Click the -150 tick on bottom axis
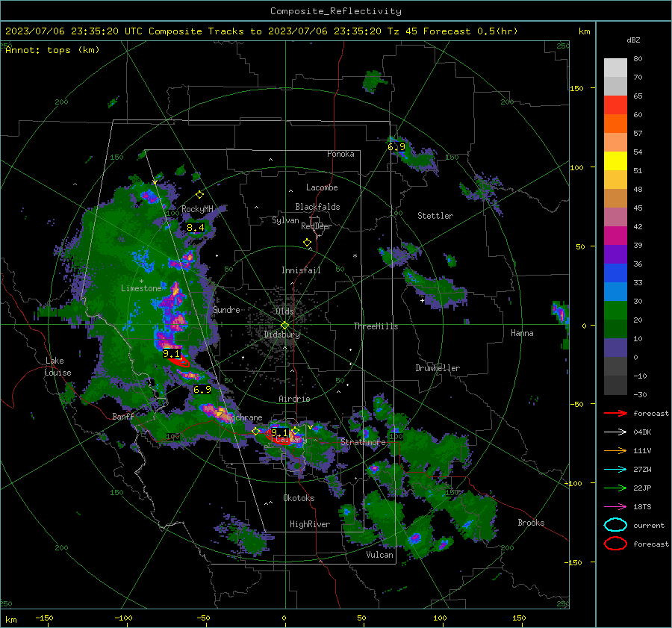The height and width of the screenshot is (628, 672). 44,618
